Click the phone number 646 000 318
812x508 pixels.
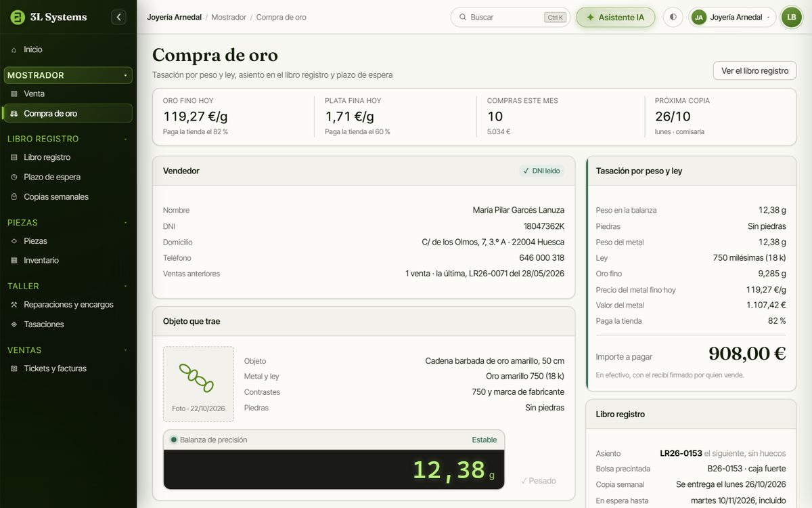coord(541,258)
